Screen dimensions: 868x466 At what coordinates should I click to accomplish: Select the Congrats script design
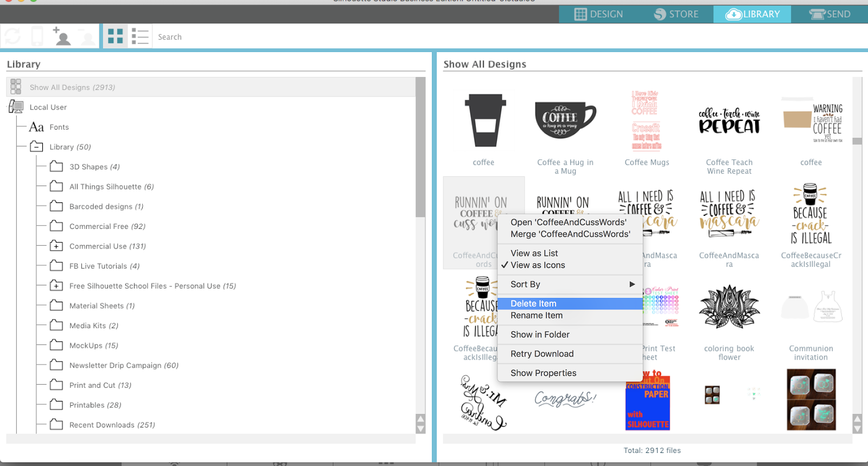(565, 399)
